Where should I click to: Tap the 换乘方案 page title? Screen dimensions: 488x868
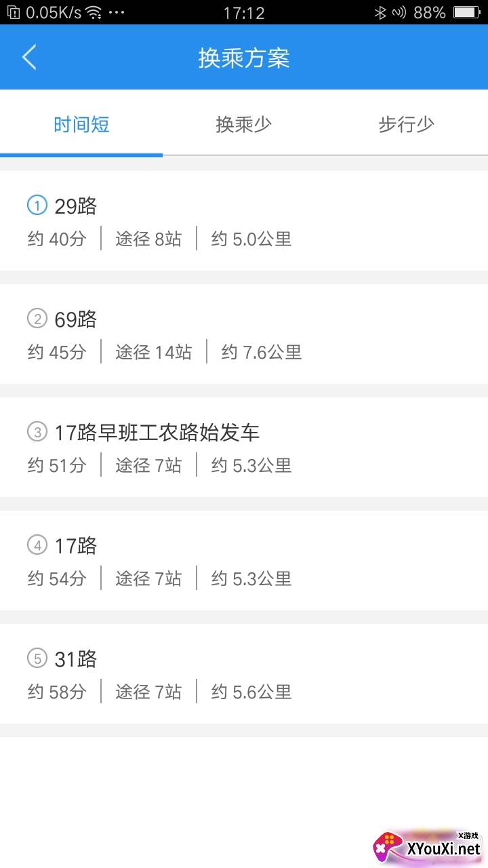pos(244,58)
